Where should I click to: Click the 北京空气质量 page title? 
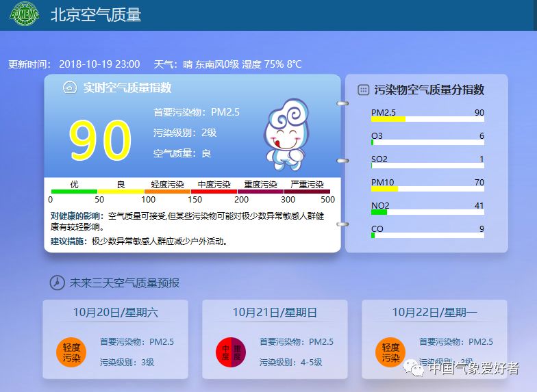(x=96, y=15)
